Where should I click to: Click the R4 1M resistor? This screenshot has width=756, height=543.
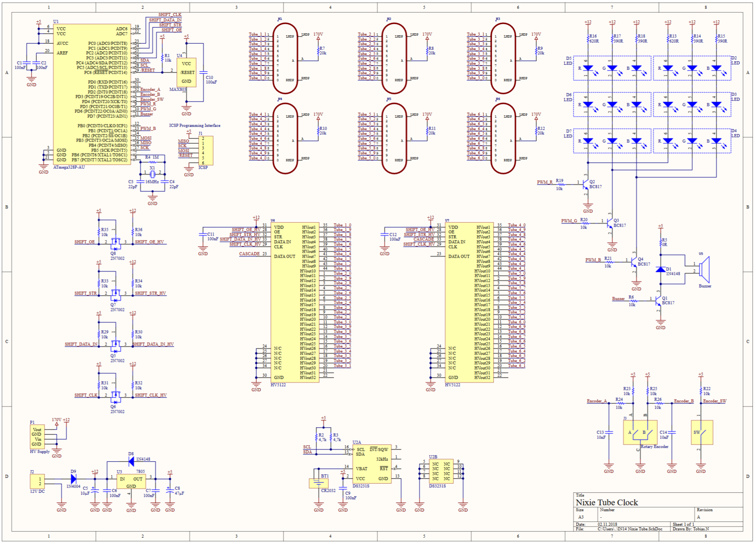(x=152, y=163)
